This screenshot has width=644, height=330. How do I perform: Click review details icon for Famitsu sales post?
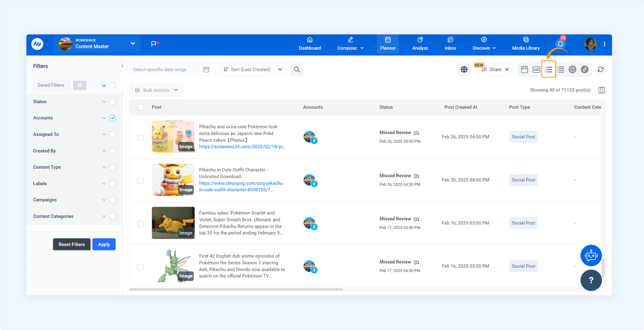point(416,219)
